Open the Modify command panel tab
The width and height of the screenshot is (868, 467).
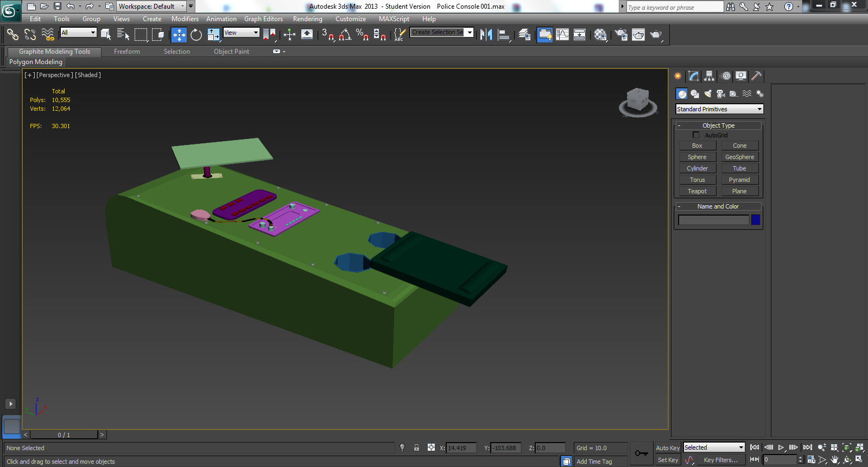tap(693, 76)
